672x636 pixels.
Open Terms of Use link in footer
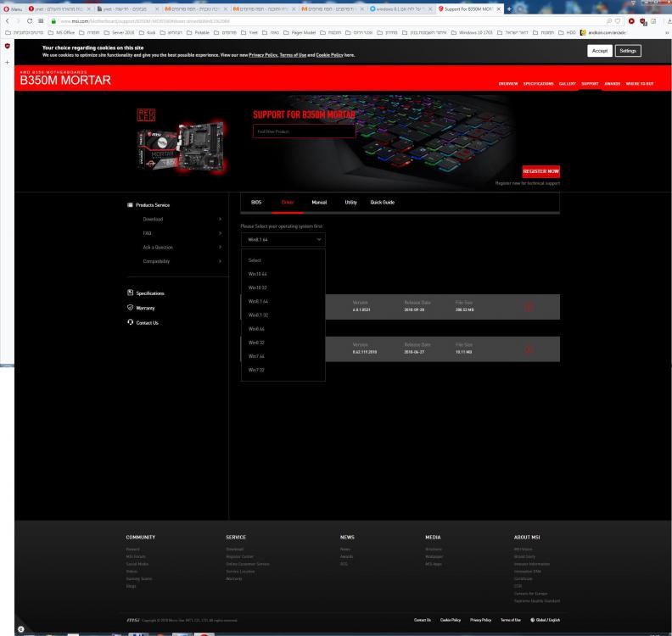(511, 620)
